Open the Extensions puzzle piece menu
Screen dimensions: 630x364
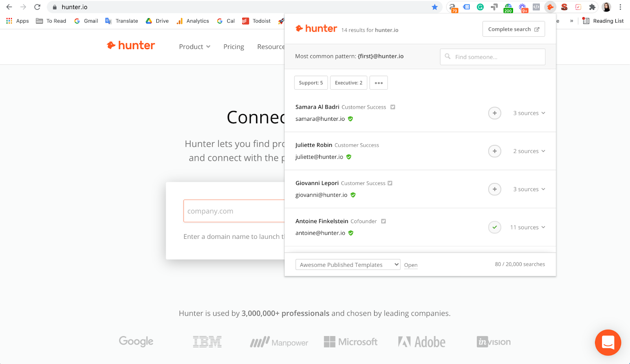pyautogui.click(x=592, y=7)
